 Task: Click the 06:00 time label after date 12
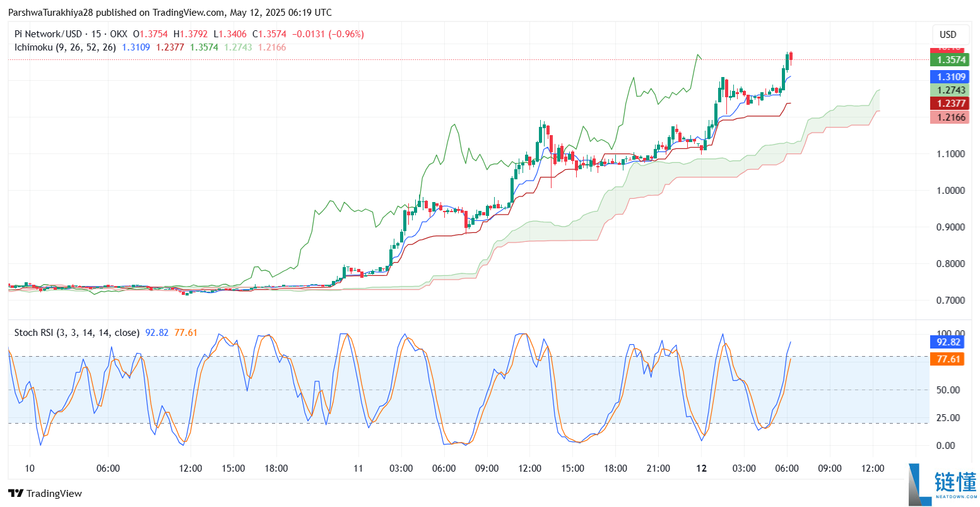(x=786, y=468)
